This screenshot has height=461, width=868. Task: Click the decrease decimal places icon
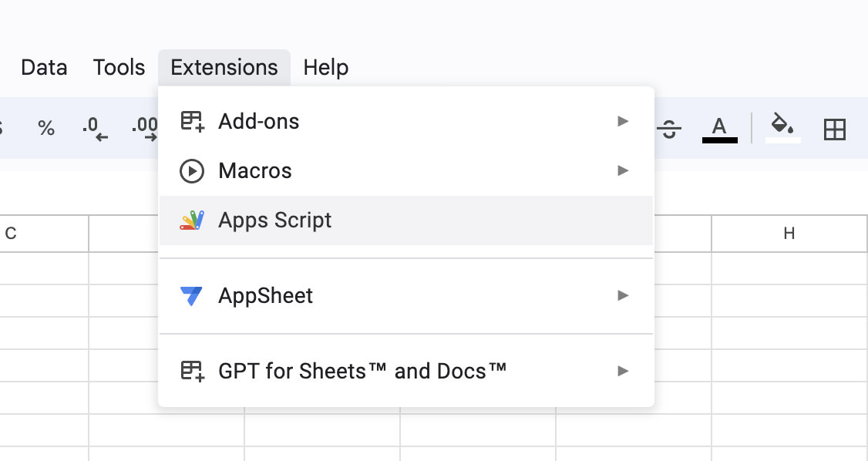(95, 129)
